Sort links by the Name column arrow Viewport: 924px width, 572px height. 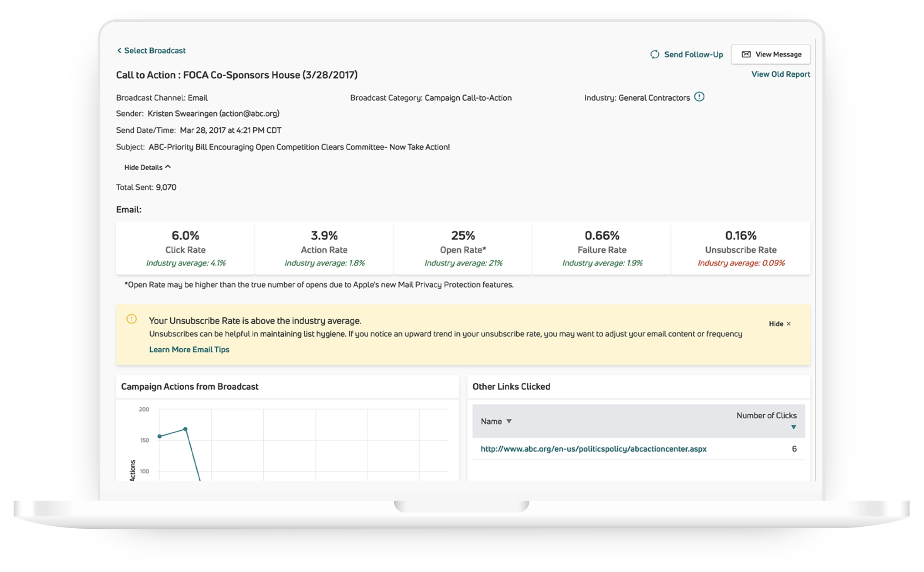[x=509, y=421]
